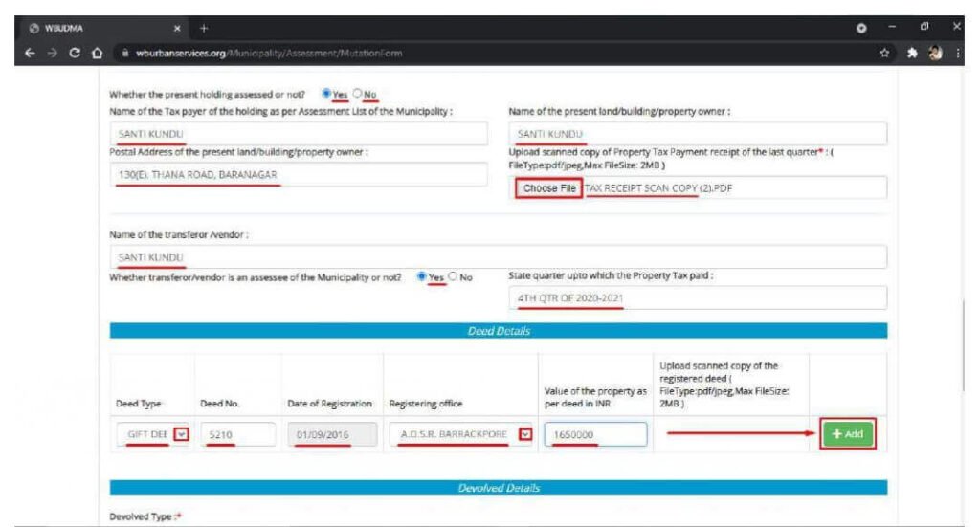980x527 pixels.
Task: Click the 'State quarter upto which the Property Tax paid' label
Action: point(611,275)
